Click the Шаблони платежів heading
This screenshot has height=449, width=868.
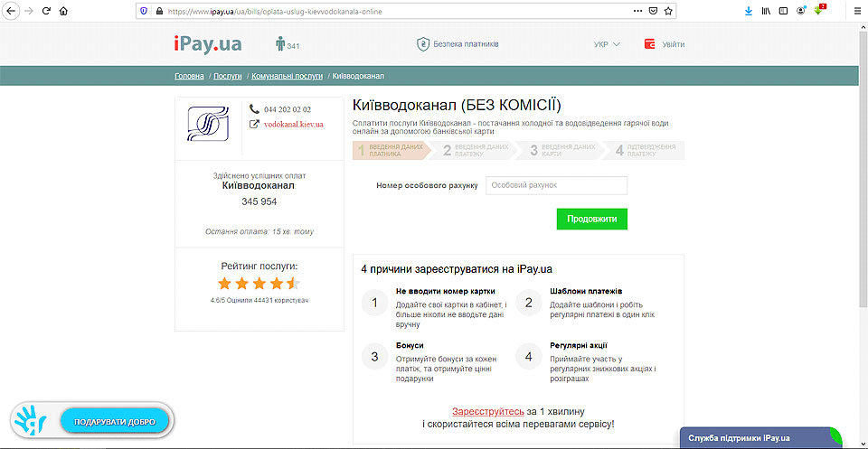pyautogui.click(x=587, y=291)
